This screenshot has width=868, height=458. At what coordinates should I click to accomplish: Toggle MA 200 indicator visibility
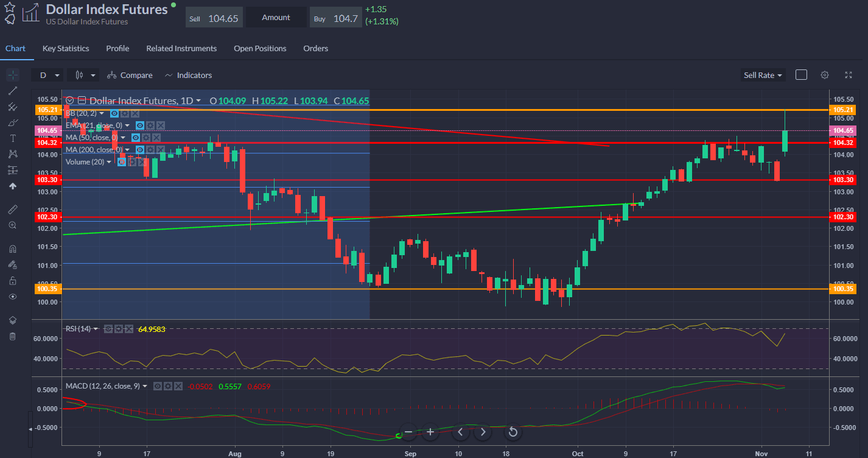(139, 150)
